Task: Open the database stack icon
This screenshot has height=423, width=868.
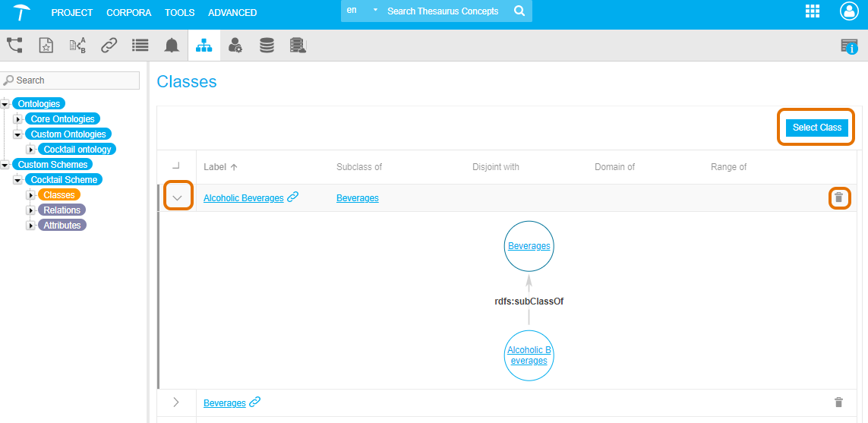Action: (267, 46)
